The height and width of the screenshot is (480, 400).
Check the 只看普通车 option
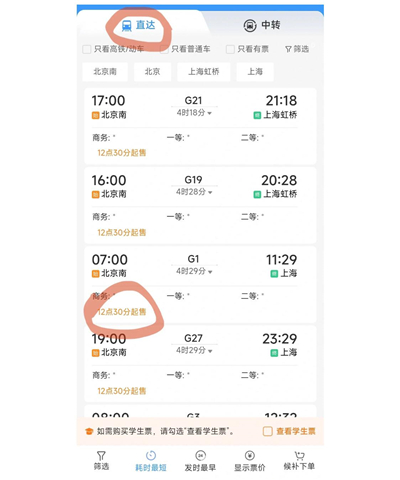tap(164, 49)
